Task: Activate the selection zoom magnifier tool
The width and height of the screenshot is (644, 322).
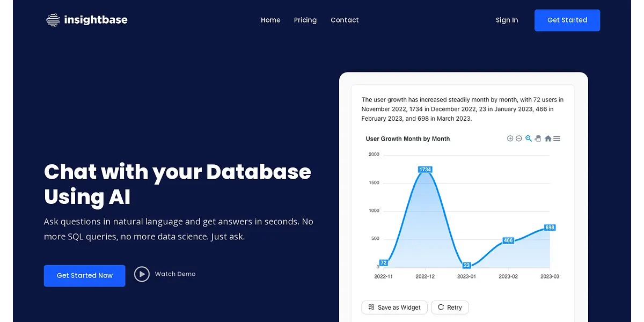Action: pos(529,138)
